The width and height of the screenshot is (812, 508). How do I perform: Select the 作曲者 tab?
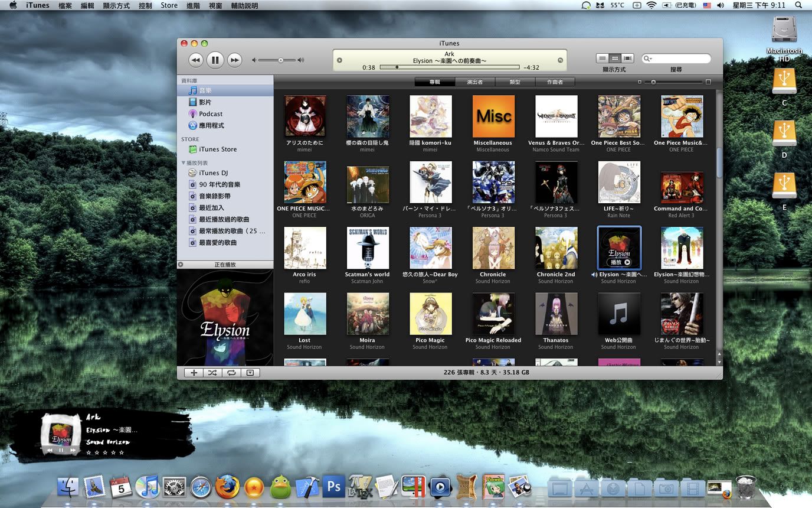[555, 82]
